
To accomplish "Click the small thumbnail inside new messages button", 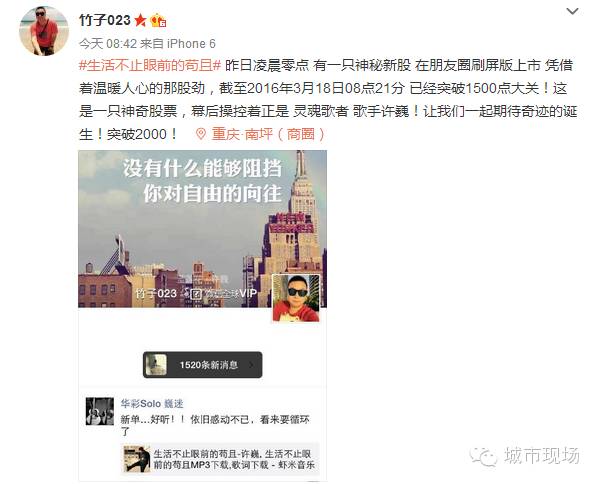I will [156, 365].
